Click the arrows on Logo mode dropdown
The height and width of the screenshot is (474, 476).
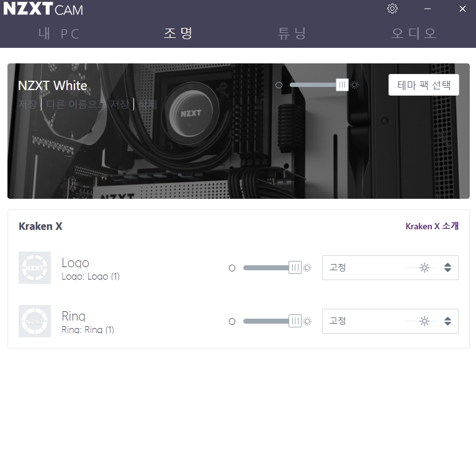pyautogui.click(x=447, y=268)
